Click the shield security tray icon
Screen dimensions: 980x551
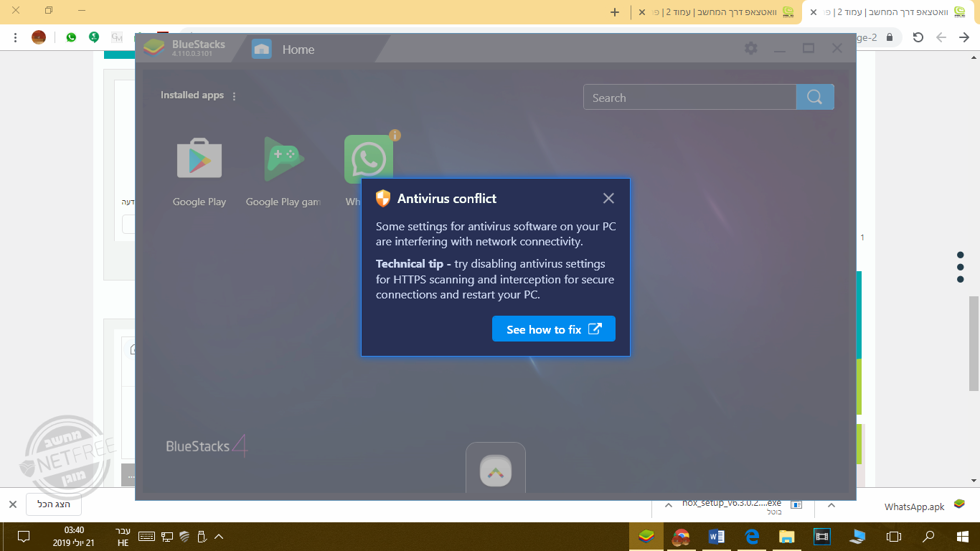tap(184, 536)
